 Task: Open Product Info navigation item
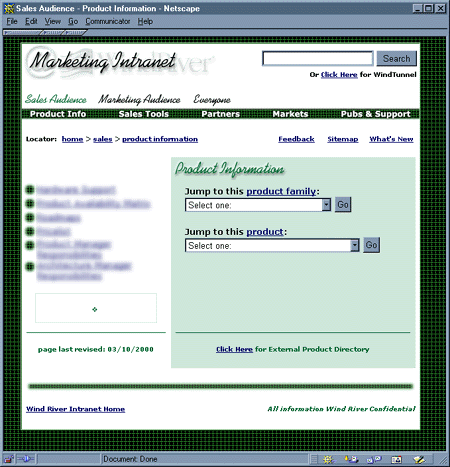point(58,114)
